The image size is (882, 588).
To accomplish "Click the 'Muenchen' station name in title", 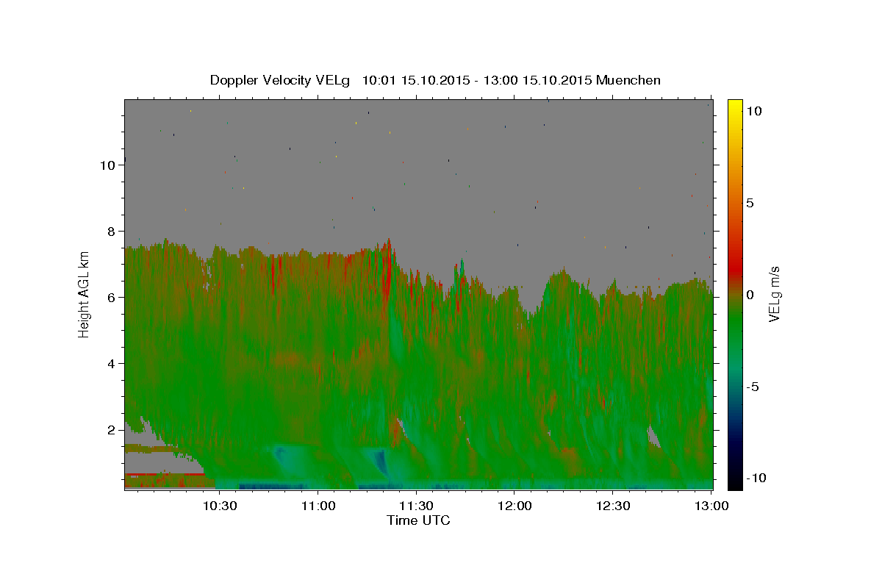I will pos(628,80).
